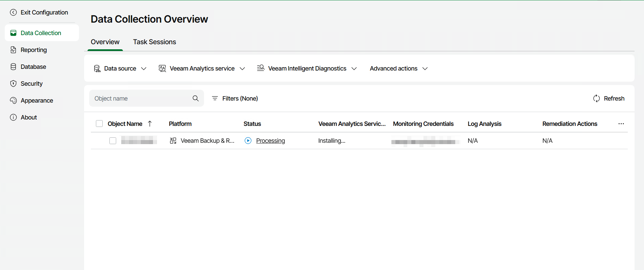Expand Veeam Intelligent Diagnostics dropdown chevron
This screenshot has height=270, width=644.
[x=354, y=69]
